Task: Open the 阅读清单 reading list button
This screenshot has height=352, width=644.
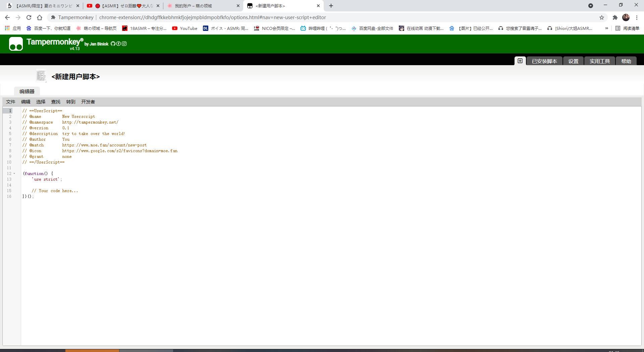Action: pos(627,28)
